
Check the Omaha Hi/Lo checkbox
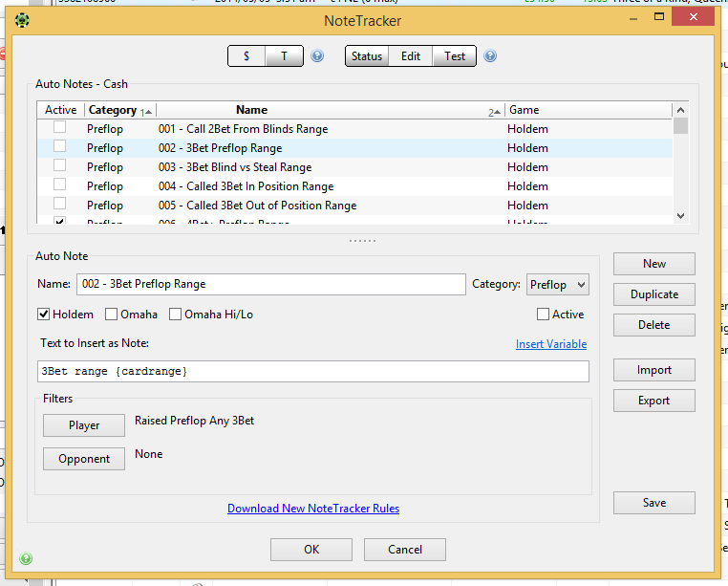coord(175,315)
